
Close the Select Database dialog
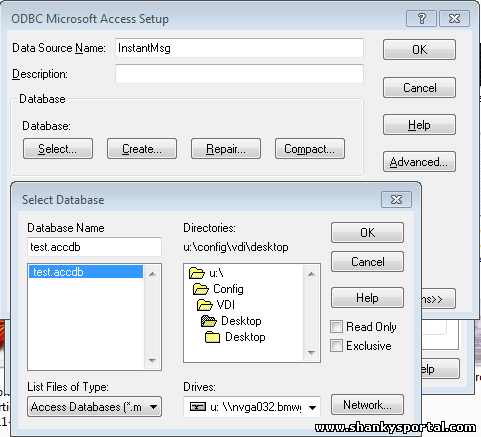396,199
